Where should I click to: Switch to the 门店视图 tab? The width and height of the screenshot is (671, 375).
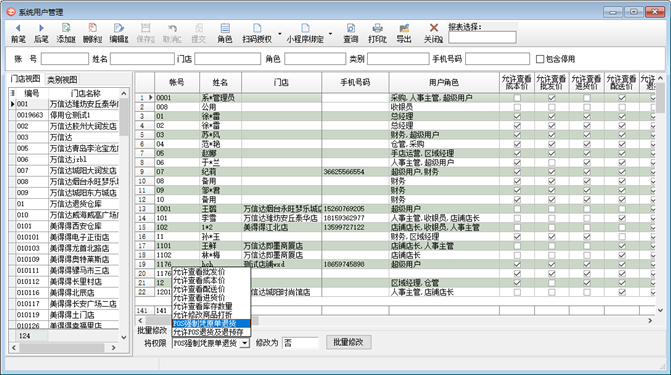click(26, 79)
